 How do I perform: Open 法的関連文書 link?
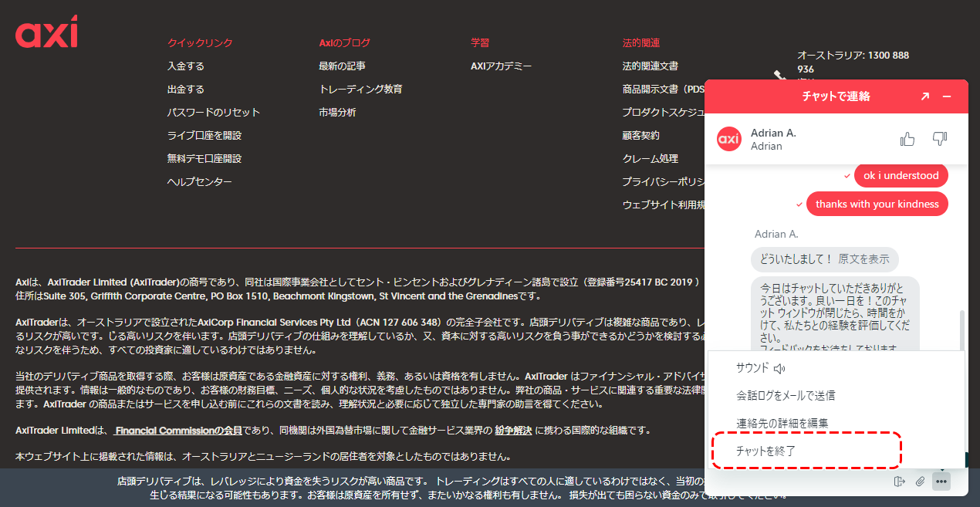click(651, 66)
